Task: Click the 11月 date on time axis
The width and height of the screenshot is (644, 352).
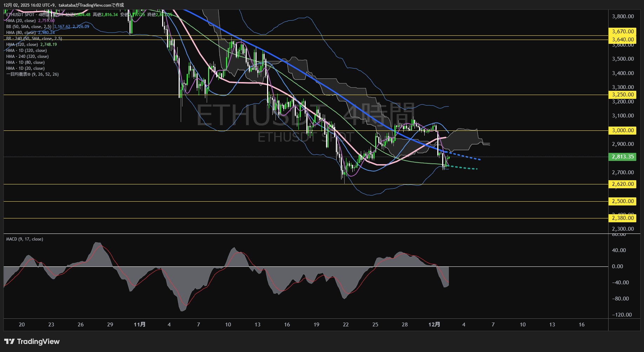Action: click(140, 325)
